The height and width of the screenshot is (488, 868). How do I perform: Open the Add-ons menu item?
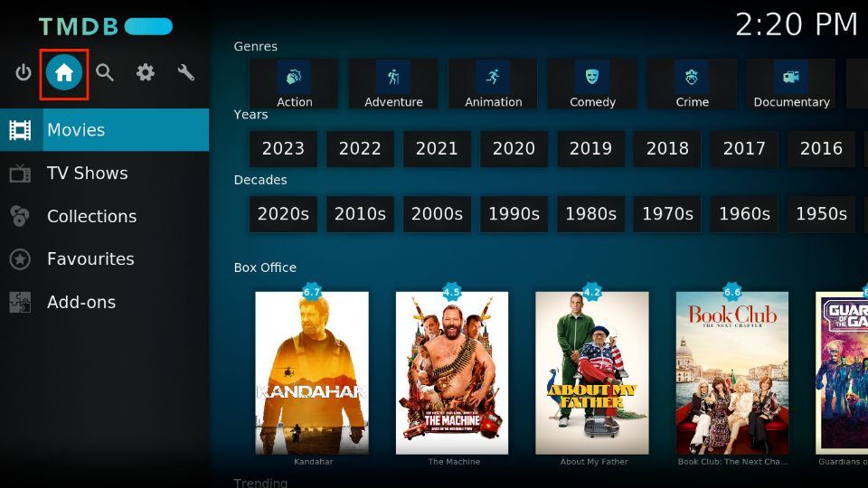point(105,302)
